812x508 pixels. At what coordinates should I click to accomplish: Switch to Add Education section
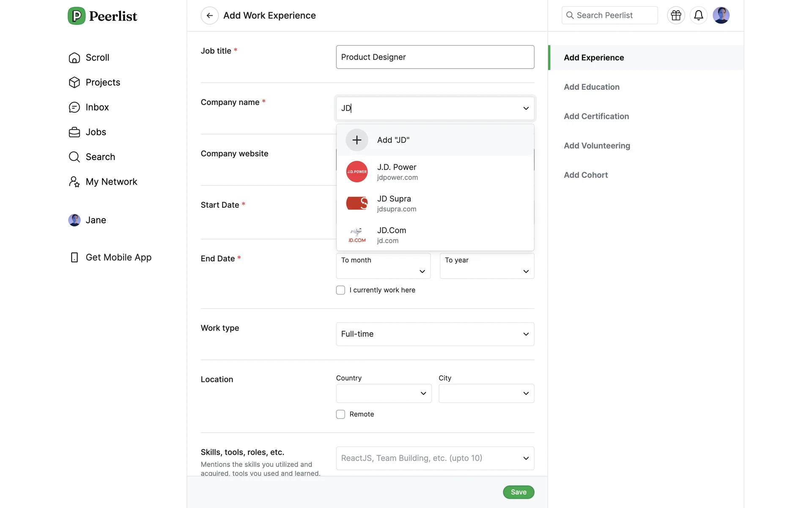click(x=591, y=87)
